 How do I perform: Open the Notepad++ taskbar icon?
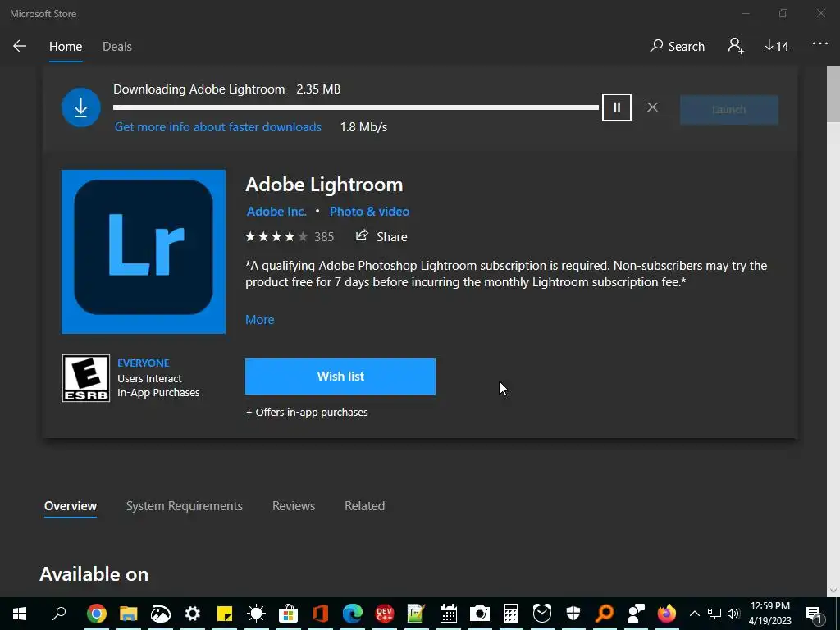[416, 614]
